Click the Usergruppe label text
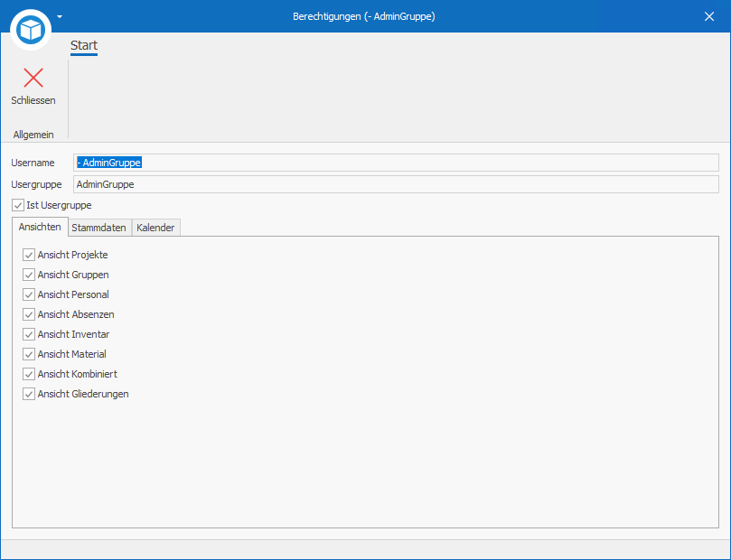This screenshot has height=560, width=731. [36, 184]
